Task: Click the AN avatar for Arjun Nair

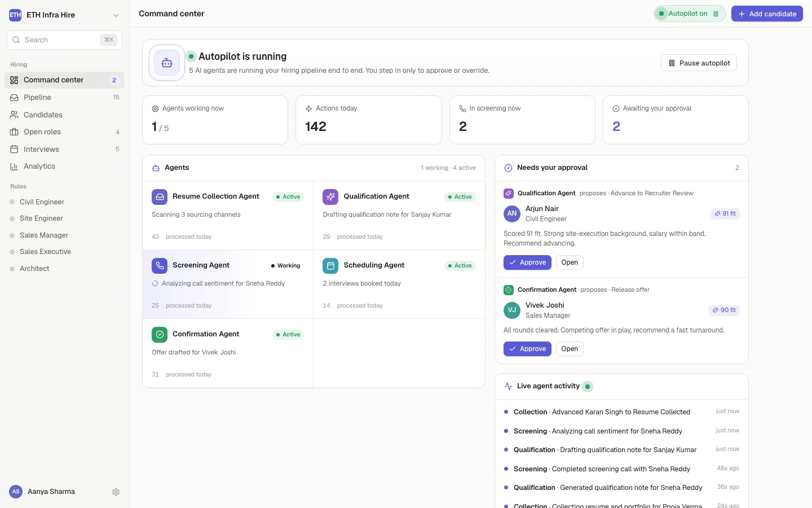Action: click(512, 214)
